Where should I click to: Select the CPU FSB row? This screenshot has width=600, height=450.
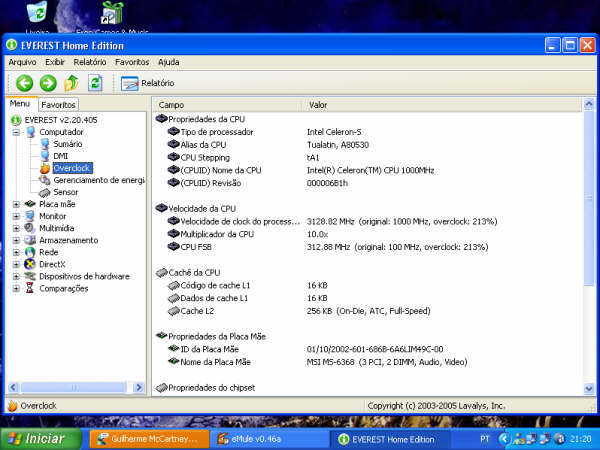[367, 247]
